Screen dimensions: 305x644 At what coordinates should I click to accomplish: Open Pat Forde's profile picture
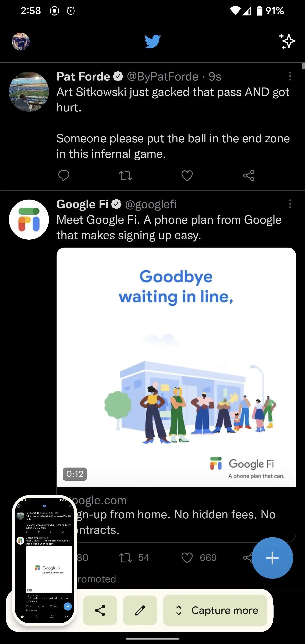coord(29,92)
